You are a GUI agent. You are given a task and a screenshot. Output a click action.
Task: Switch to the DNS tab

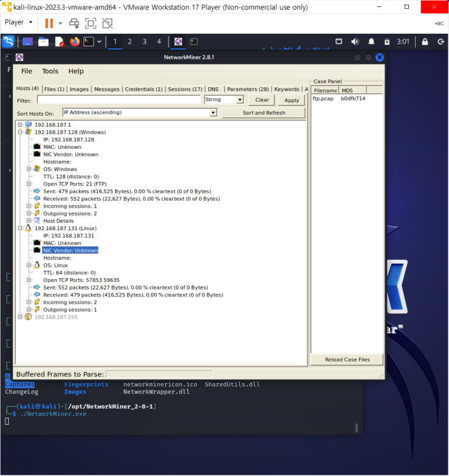click(213, 90)
